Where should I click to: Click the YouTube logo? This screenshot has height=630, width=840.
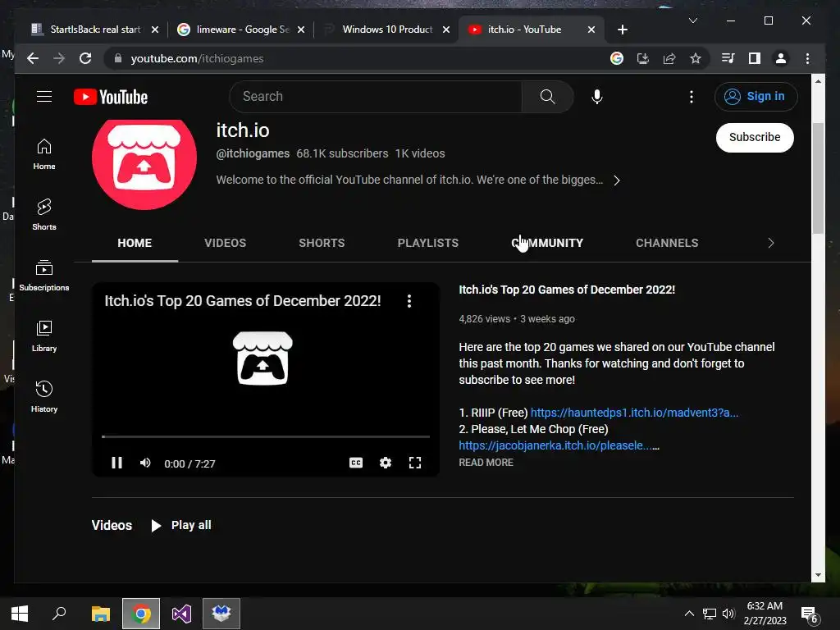(x=111, y=97)
